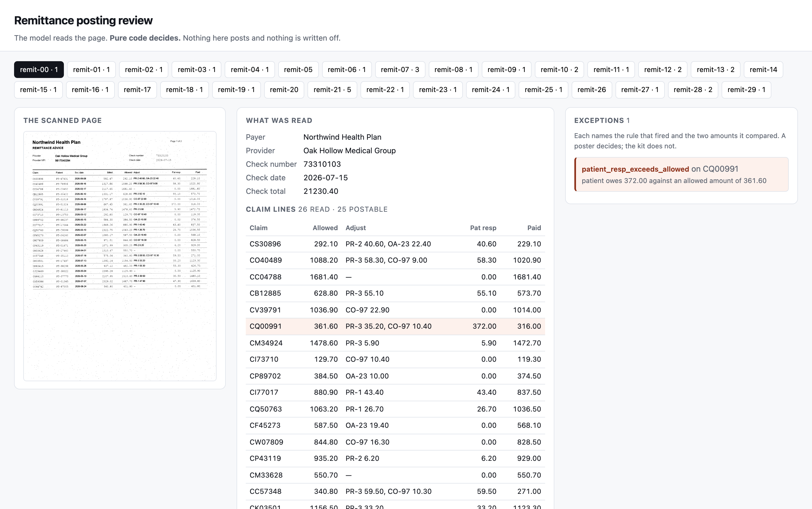Select claim CQ50763 in the table
The height and width of the screenshot is (509, 812).
click(395, 409)
